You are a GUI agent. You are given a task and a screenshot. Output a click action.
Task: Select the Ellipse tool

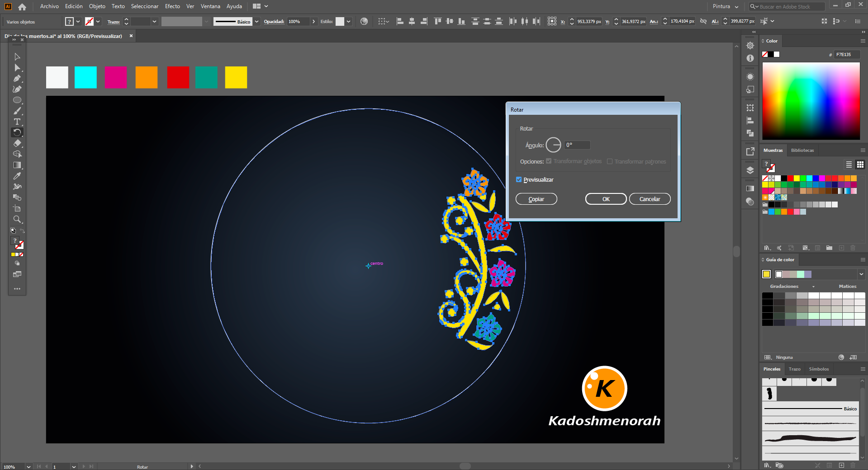(x=17, y=100)
